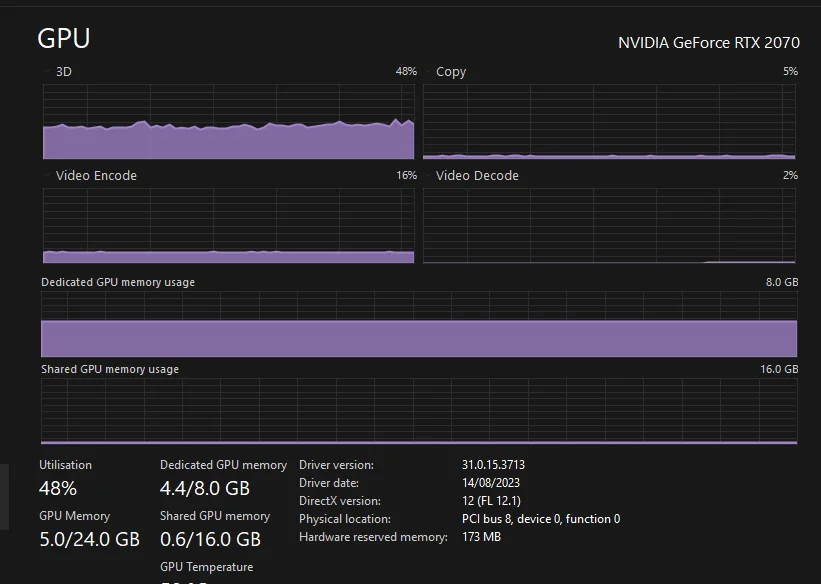Click the DirectX version label

click(340, 501)
